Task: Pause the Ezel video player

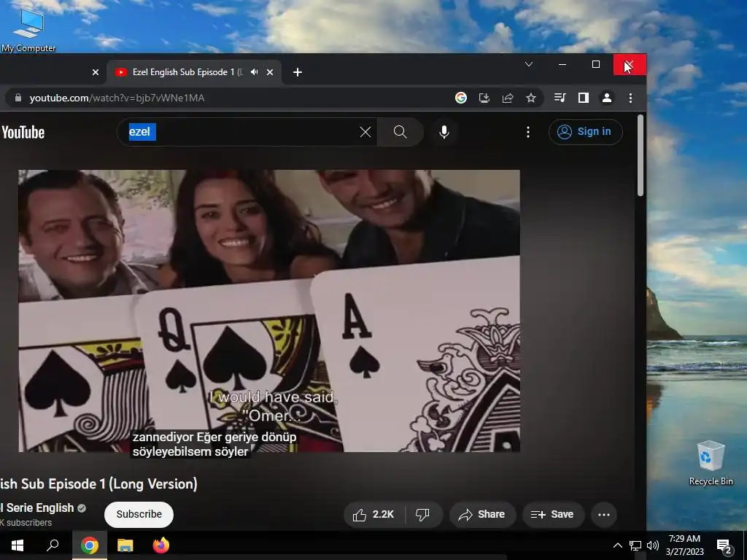Action: tap(269, 311)
